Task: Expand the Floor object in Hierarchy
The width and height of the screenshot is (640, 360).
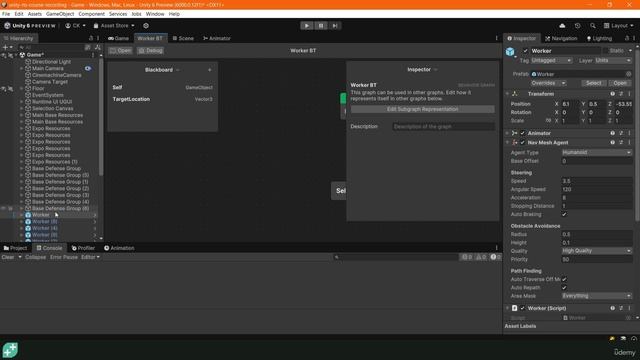Action: click(x=21, y=89)
